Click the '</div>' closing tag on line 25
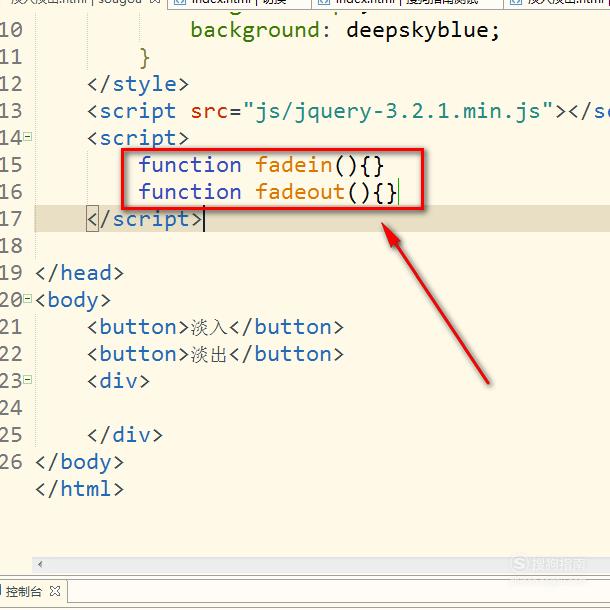610x610 pixels. [x=125, y=435]
